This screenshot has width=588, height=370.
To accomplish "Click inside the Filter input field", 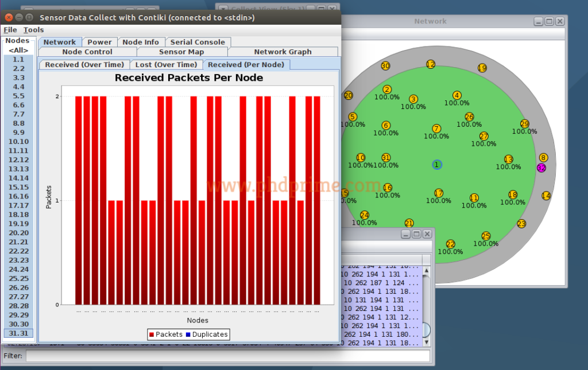I will coord(224,356).
